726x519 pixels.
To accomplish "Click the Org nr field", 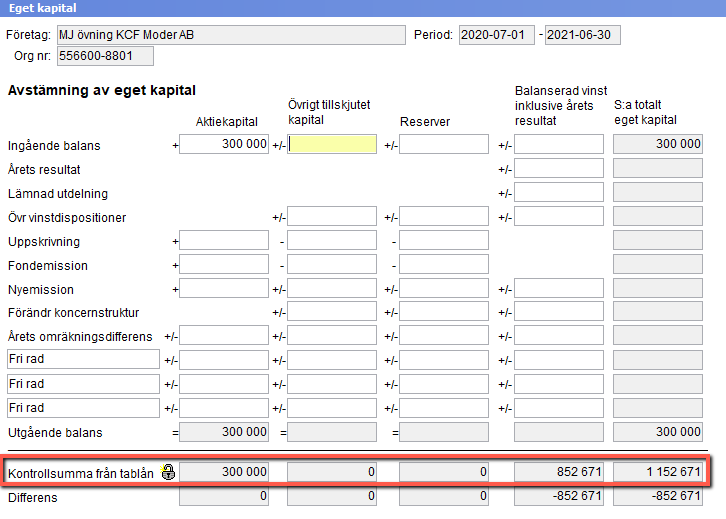I will [x=105, y=56].
